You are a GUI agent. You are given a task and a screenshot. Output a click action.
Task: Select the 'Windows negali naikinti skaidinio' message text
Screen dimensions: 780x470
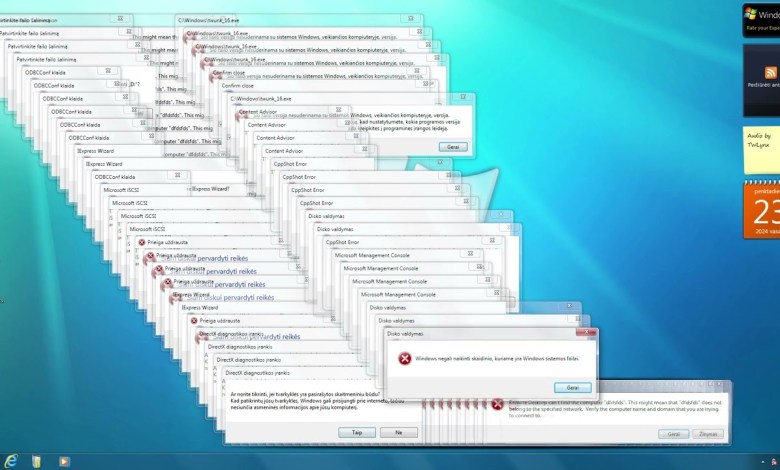click(496, 358)
